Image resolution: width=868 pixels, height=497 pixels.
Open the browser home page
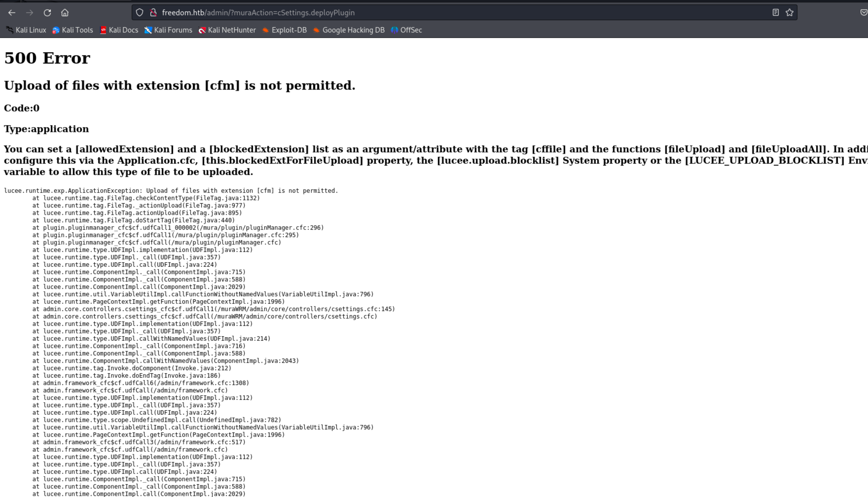pos(65,12)
